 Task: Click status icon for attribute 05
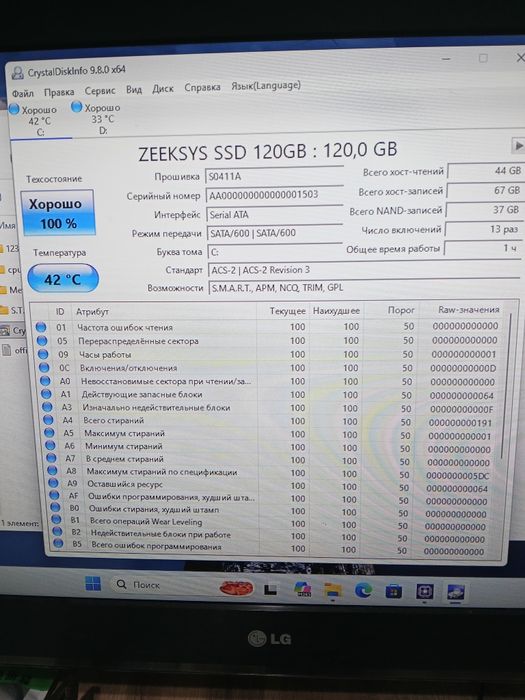tap(42, 341)
